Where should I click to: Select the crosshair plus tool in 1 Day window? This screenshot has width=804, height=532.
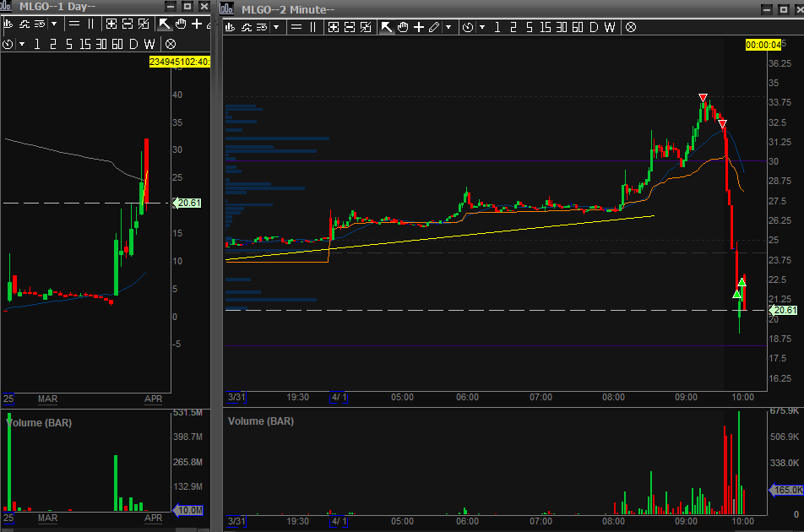(197, 24)
